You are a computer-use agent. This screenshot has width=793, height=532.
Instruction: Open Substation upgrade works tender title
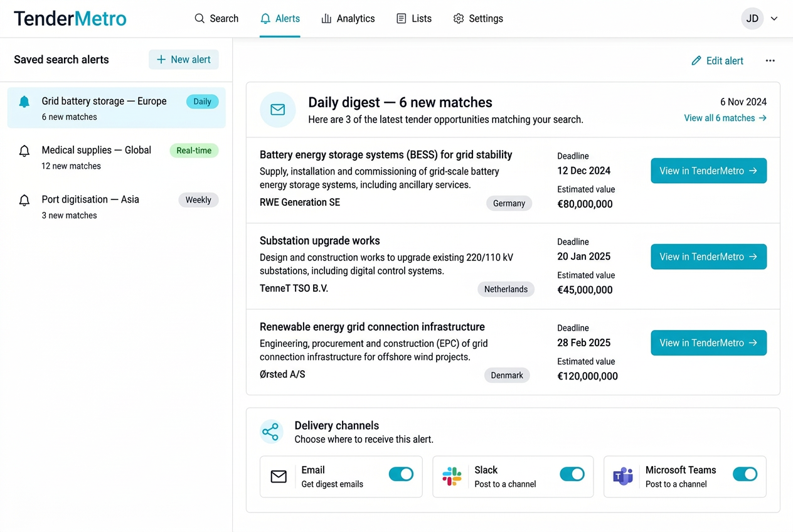320,241
